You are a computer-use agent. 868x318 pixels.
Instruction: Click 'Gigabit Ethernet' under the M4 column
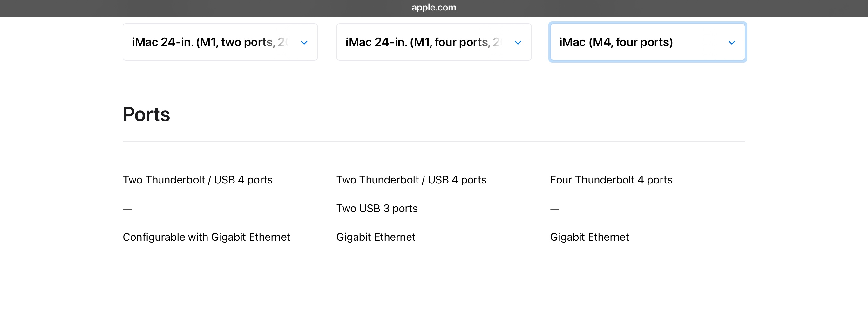point(589,237)
